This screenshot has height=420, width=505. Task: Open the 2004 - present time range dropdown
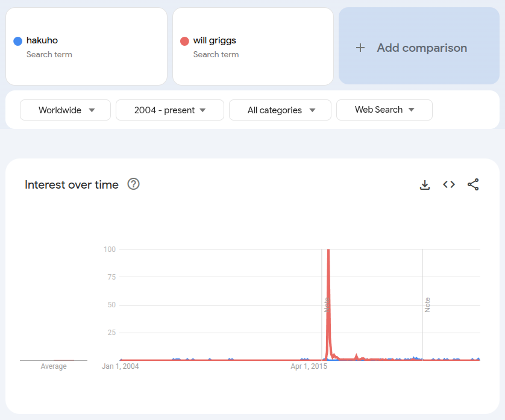tap(170, 110)
